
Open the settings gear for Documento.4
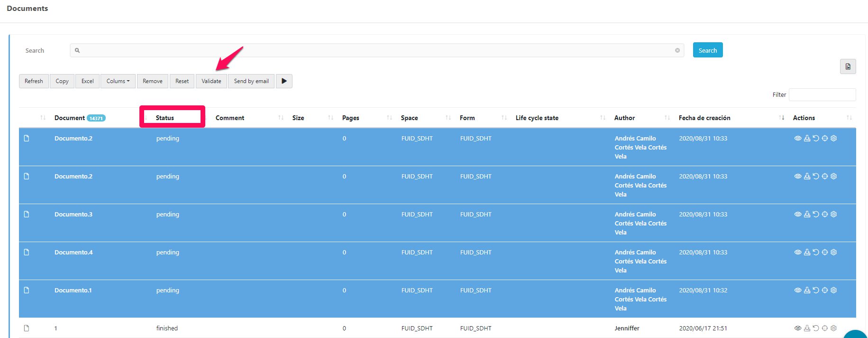834,252
